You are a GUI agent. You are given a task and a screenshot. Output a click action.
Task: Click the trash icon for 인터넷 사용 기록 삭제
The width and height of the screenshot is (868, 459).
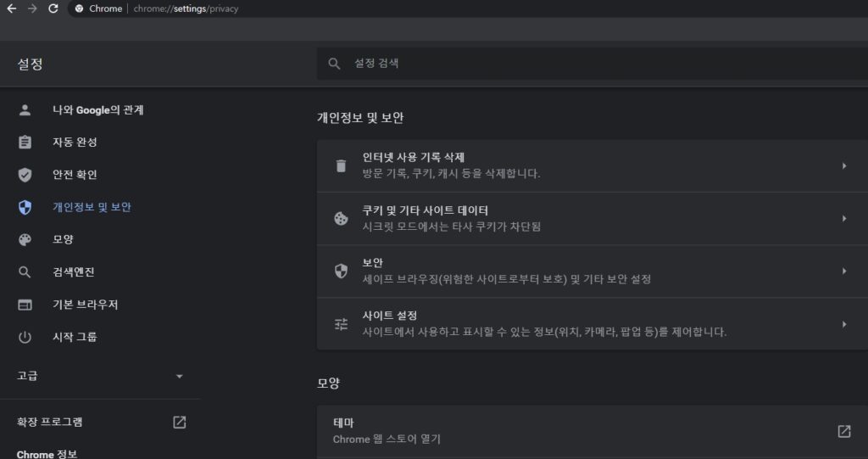pyautogui.click(x=341, y=165)
